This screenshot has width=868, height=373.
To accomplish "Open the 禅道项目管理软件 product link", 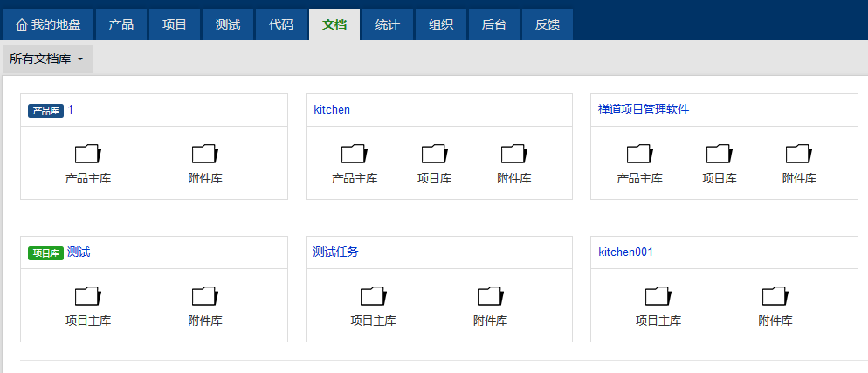I will [644, 109].
